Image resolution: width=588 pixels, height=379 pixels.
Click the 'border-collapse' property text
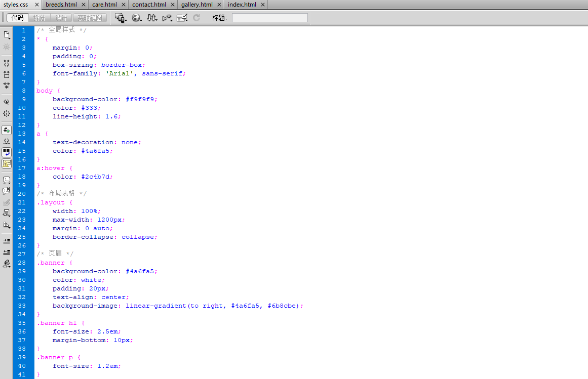pyautogui.click(x=83, y=237)
